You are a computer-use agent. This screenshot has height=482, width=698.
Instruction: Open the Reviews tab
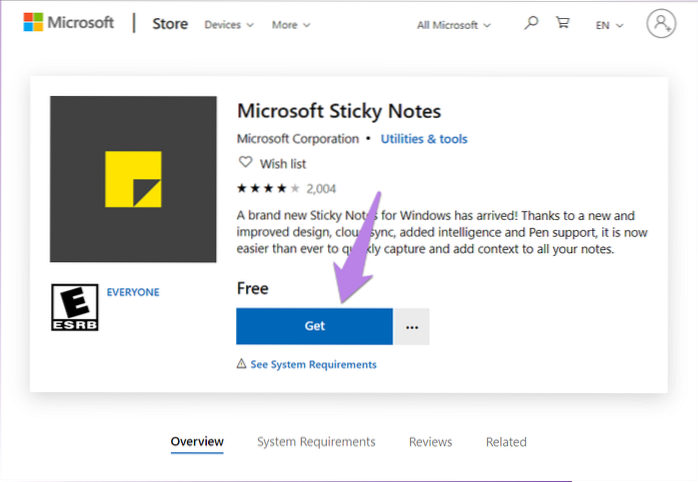pos(430,442)
